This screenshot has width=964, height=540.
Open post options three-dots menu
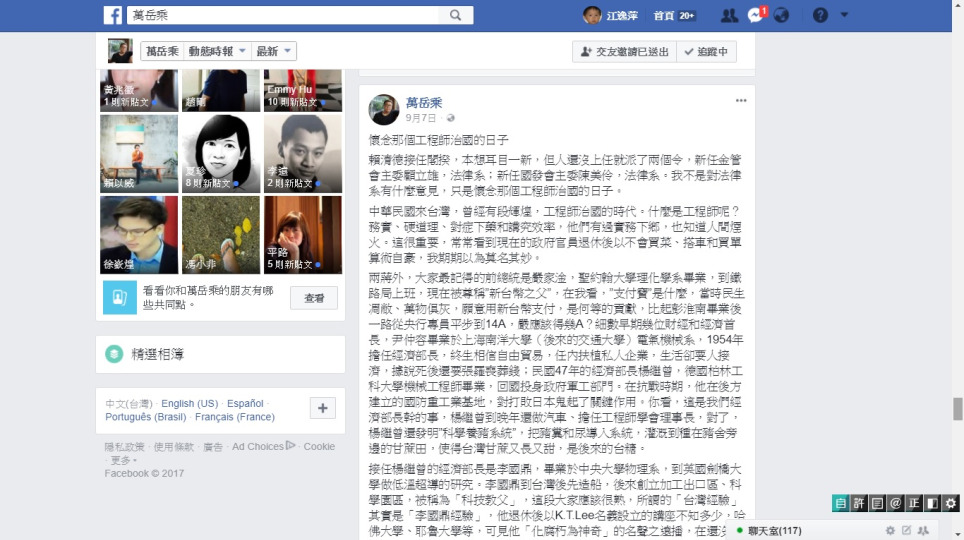click(741, 100)
